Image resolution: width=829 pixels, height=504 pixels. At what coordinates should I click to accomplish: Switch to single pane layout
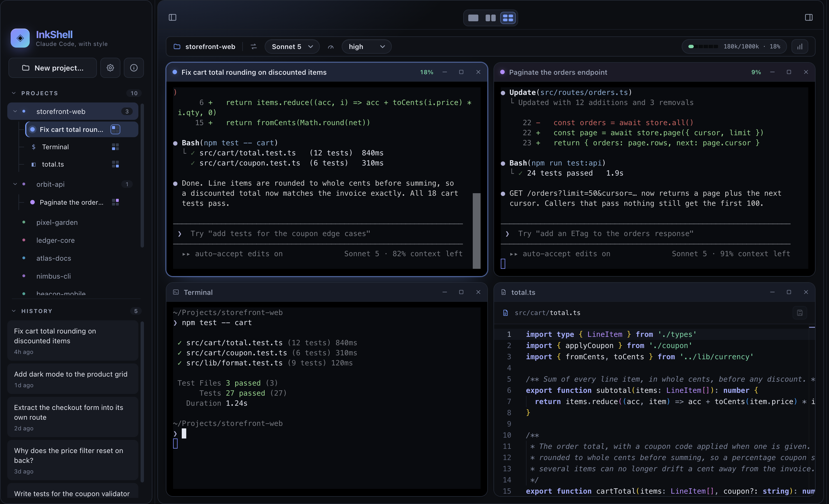(x=473, y=18)
